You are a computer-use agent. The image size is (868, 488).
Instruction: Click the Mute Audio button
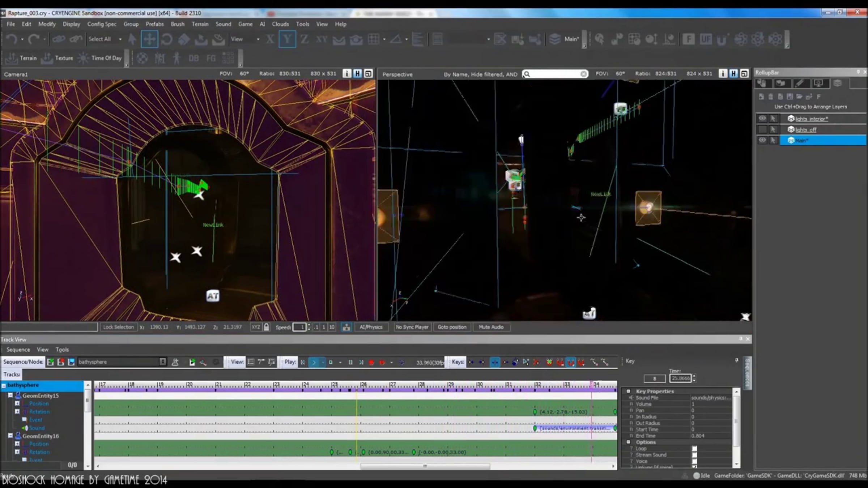(491, 327)
